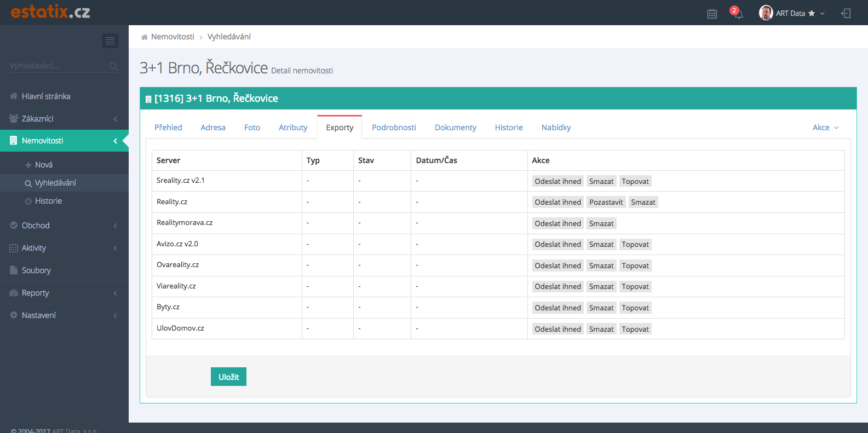This screenshot has width=868, height=433.
Task: Expand the Aktivity sidebar menu
Action: pos(64,248)
